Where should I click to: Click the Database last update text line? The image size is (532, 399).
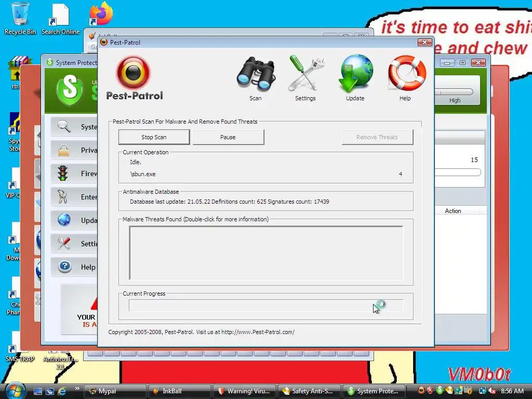click(229, 202)
